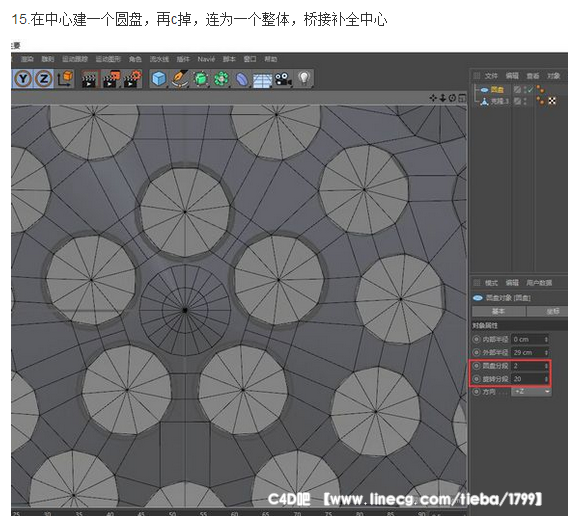Open render settings clapperboard with gear
Image resolution: width=568 pixels, height=516 pixels.
pyautogui.click(x=132, y=79)
